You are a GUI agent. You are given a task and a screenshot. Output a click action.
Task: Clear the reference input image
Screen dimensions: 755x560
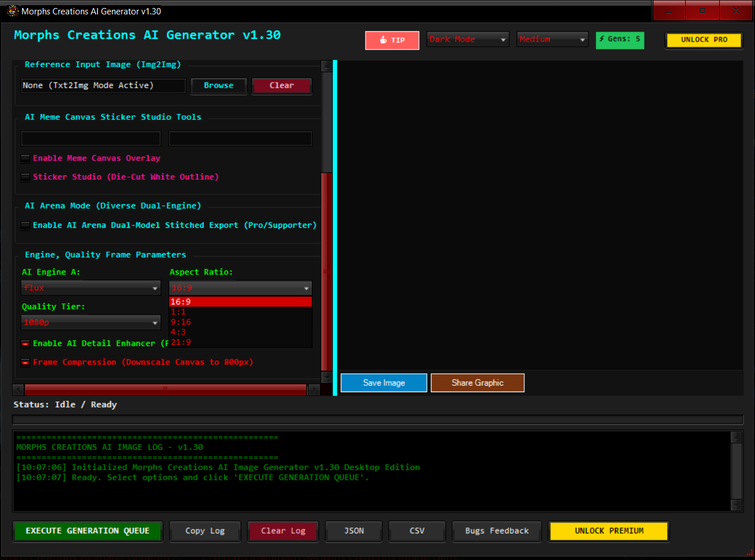pos(281,85)
